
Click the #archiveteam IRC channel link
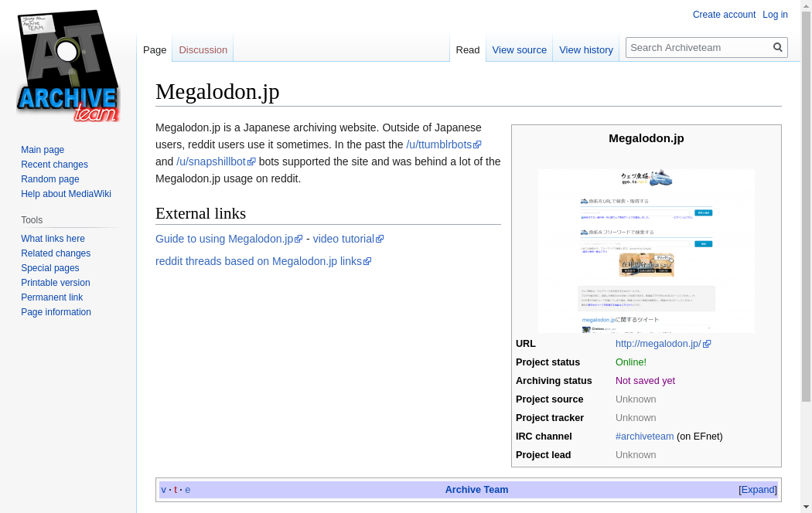pyautogui.click(x=644, y=437)
